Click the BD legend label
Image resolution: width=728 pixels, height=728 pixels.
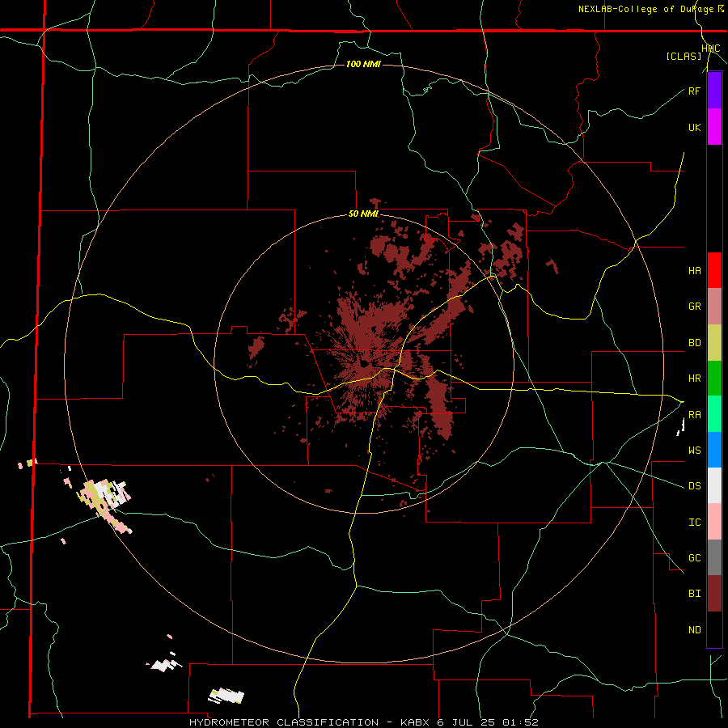coord(694,343)
